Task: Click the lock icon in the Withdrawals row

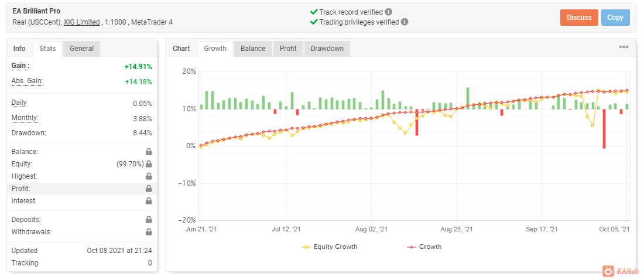Action: 149,232
